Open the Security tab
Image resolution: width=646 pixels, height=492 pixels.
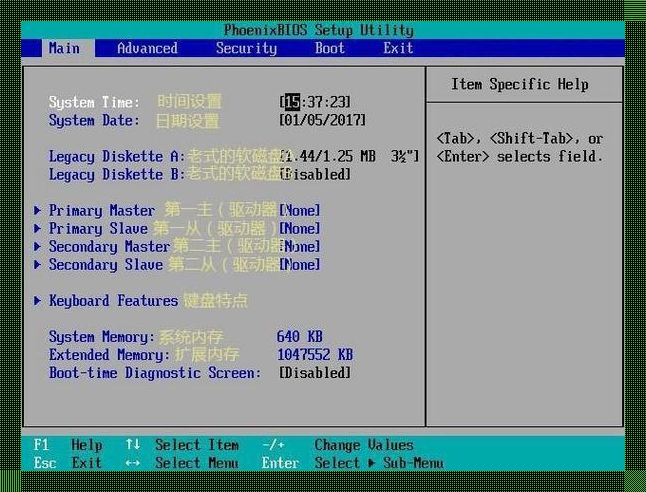(246, 48)
